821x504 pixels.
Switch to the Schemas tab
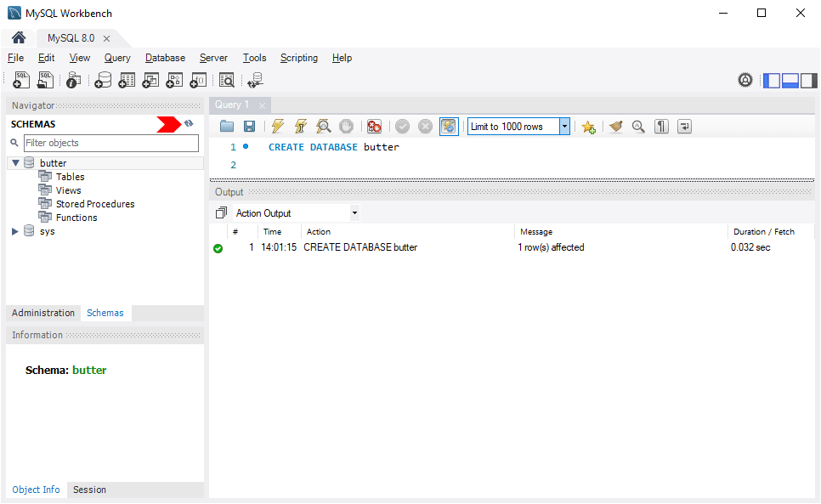[x=105, y=313]
